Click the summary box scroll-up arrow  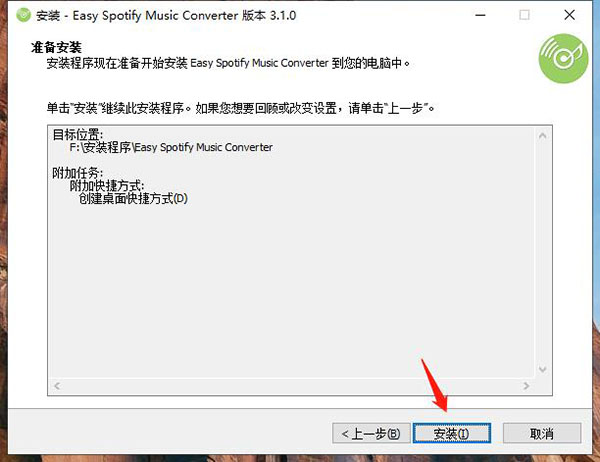542,135
